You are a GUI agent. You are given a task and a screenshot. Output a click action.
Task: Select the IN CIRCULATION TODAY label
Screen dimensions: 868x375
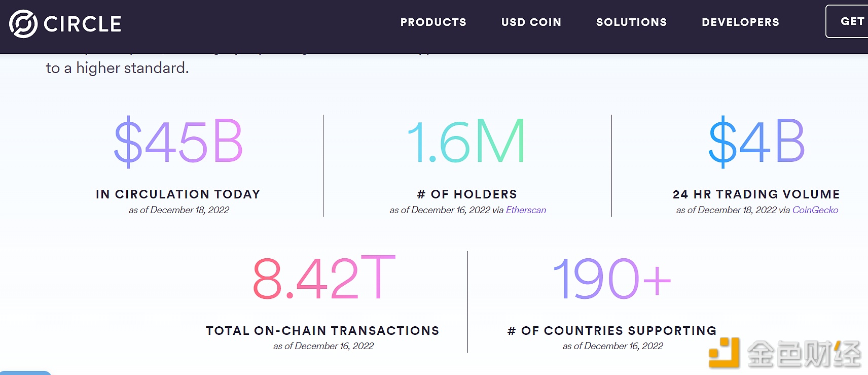point(178,194)
